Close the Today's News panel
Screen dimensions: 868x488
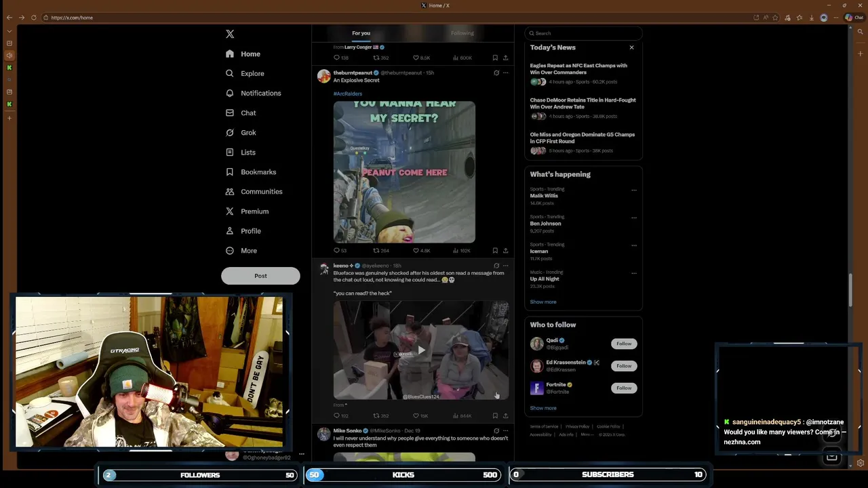631,47
